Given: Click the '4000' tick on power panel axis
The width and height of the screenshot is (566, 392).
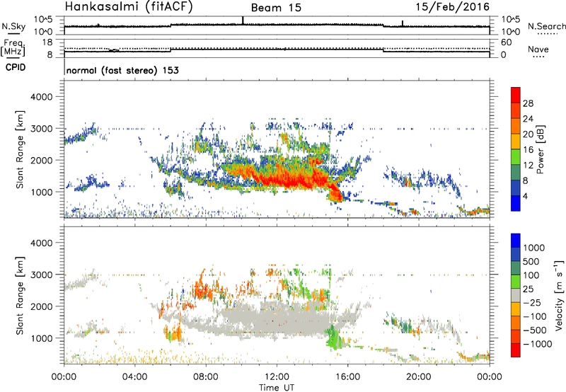Looking at the screenshot, I should [42, 97].
